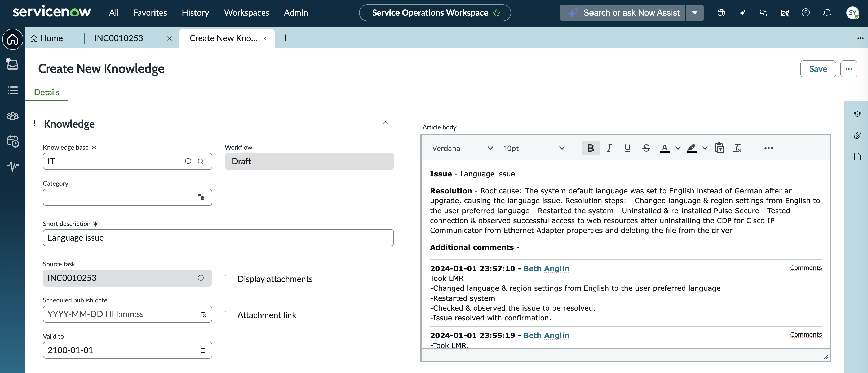Open the Category tree picker icon

(x=201, y=197)
